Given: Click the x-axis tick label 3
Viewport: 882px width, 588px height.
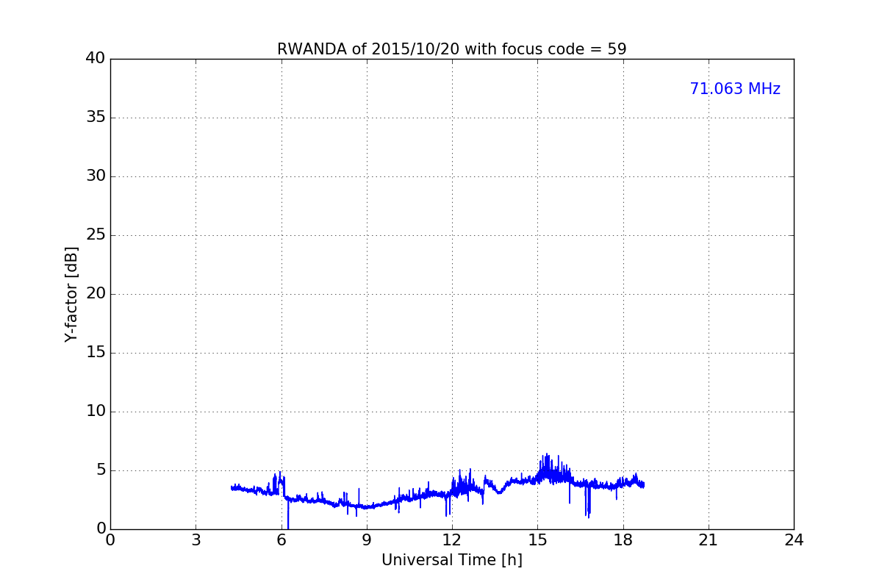Looking at the screenshot, I should pyautogui.click(x=196, y=540).
